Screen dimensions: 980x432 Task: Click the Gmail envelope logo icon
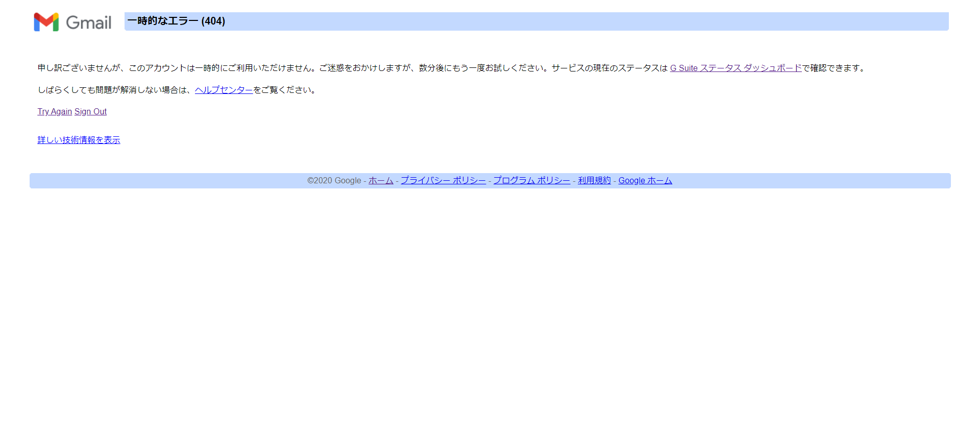point(46,22)
